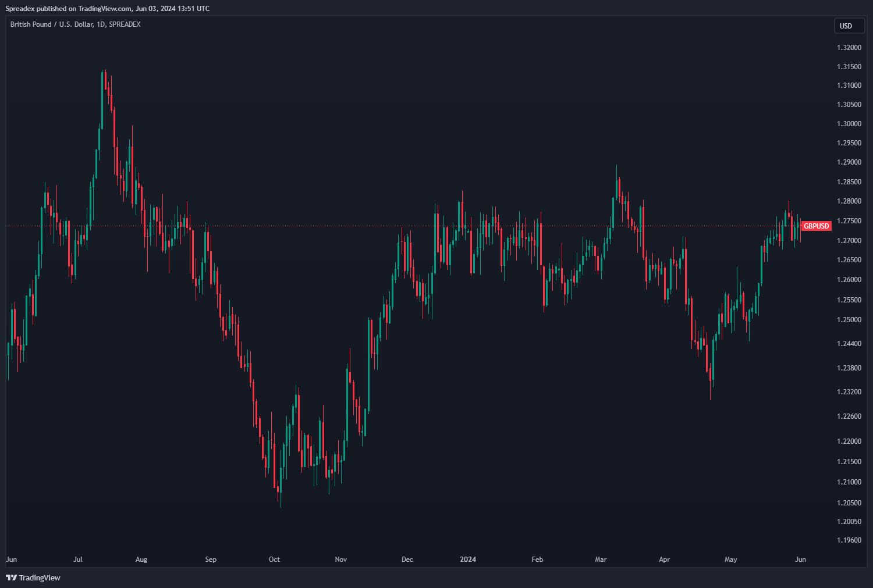Image resolution: width=873 pixels, height=588 pixels.
Task: Click the 1.23800 price axis label
Action: pos(849,368)
